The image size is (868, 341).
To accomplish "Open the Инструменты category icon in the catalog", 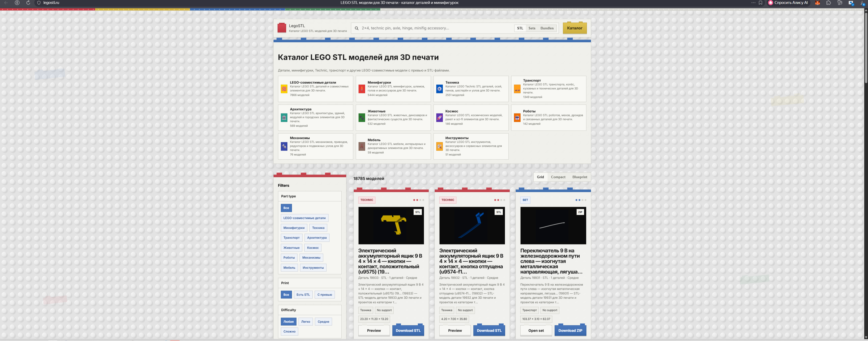I will pyautogui.click(x=439, y=146).
